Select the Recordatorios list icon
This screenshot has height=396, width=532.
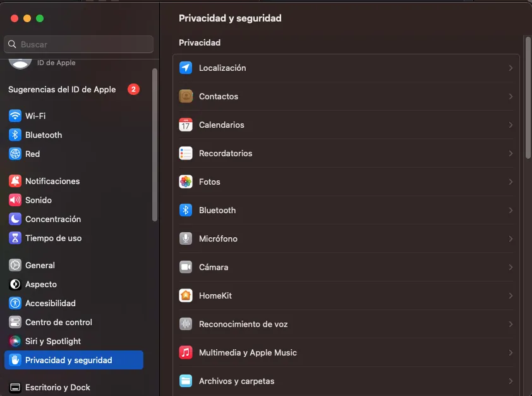point(186,154)
